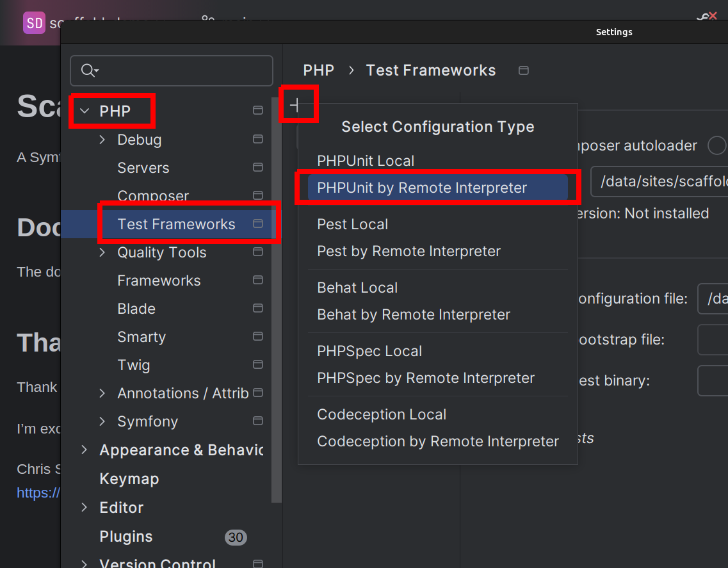Viewport: 728px width, 568px height.
Task: Click the project-level icon beside Quality Tools
Action: [258, 252]
